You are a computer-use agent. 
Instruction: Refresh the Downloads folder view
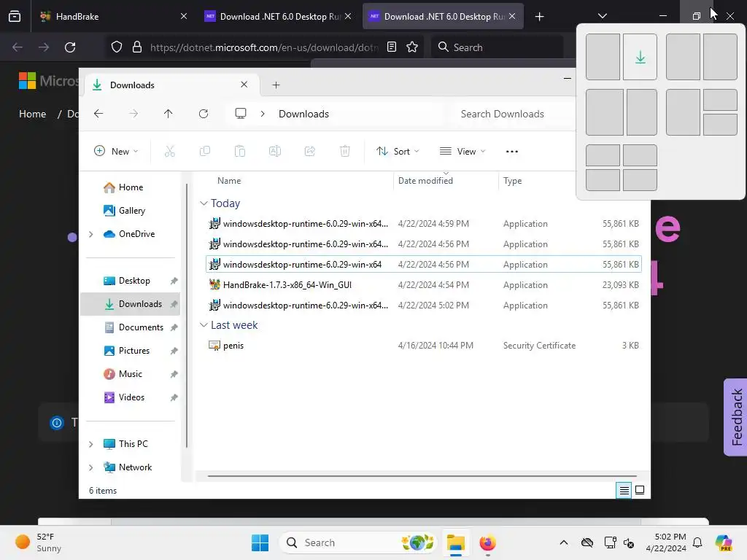coord(204,114)
